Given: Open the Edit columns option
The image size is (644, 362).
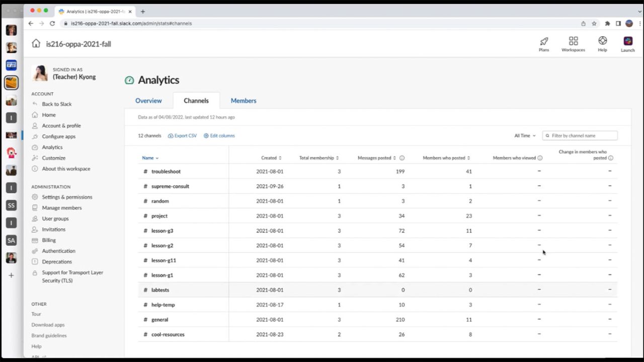Looking at the screenshot, I should click(x=219, y=136).
